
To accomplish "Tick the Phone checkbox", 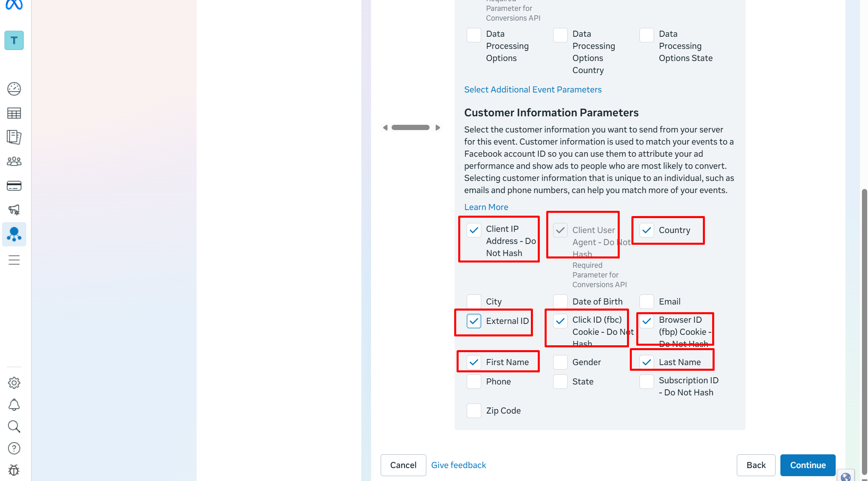I will point(474,382).
